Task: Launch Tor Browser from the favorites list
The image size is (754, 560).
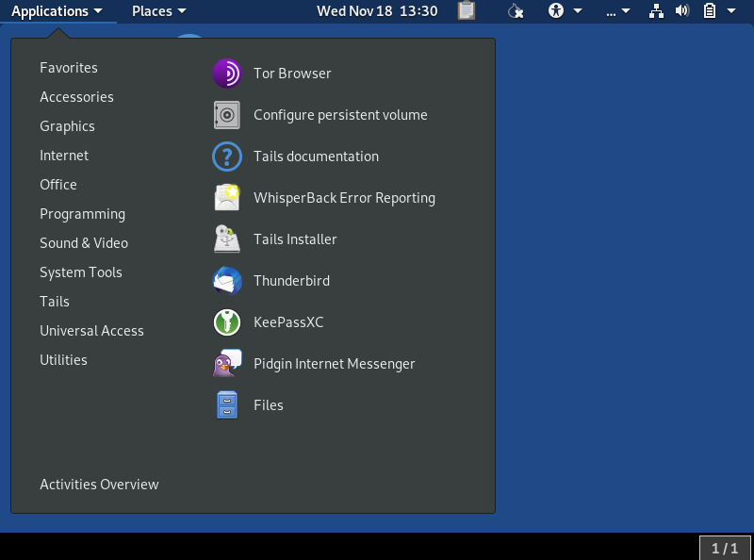Action: click(292, 74)
